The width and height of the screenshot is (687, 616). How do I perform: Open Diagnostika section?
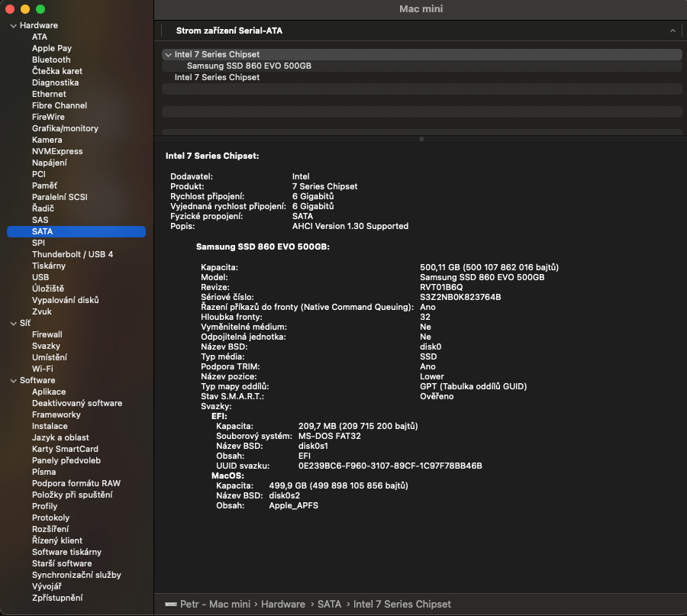55,82
